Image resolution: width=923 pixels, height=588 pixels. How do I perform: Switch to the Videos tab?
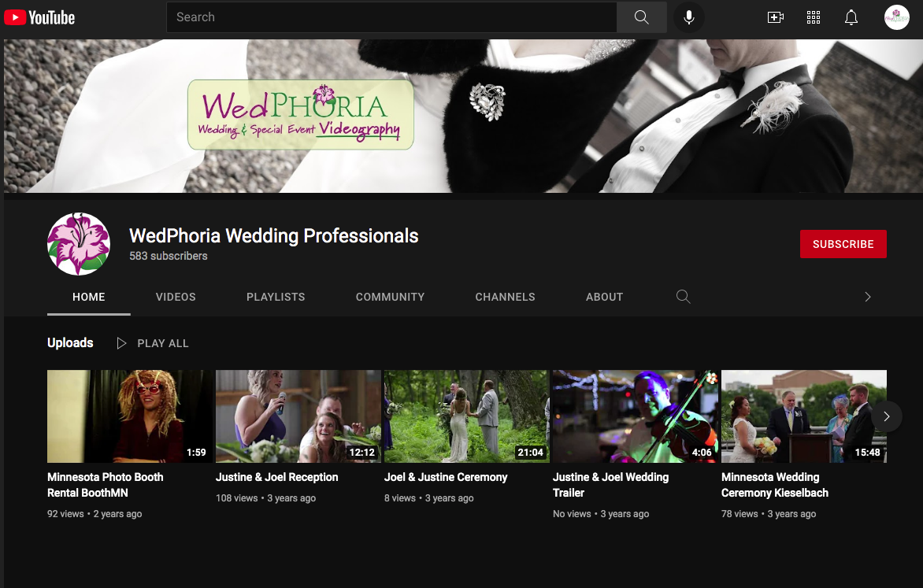176,297
